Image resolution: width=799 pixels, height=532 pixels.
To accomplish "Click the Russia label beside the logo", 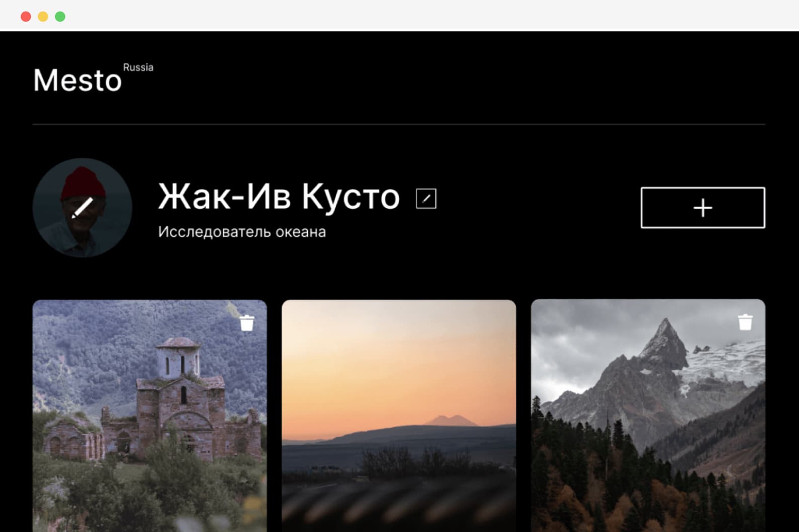I will [138, 68].
